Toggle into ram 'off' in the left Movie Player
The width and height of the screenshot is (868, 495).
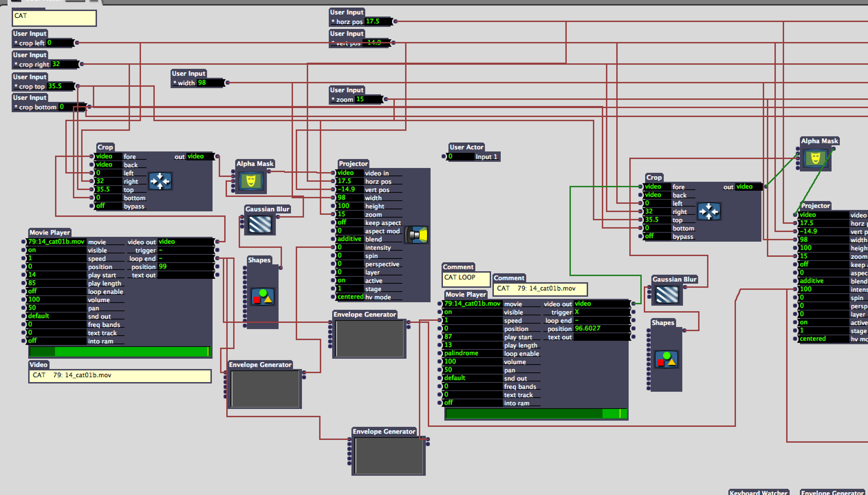tap(57, 341)
